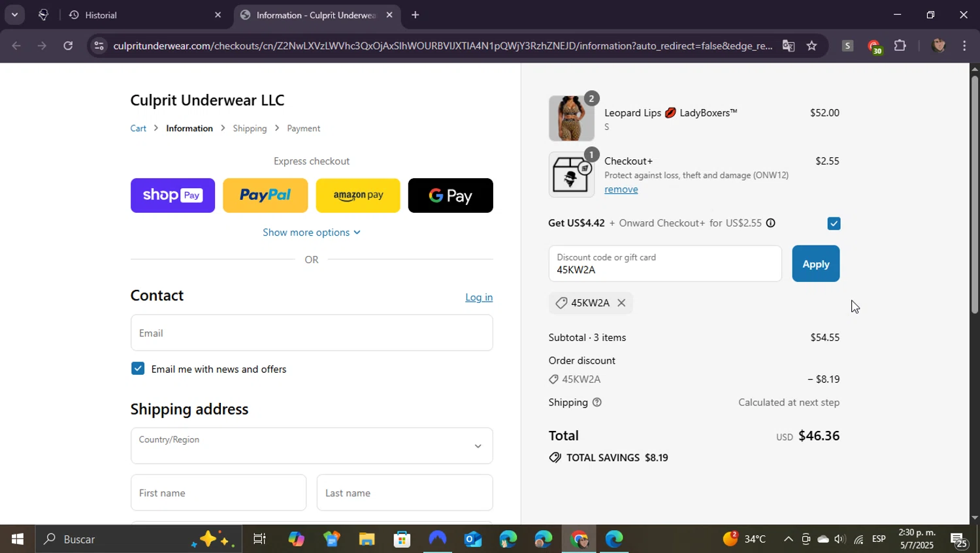Open the notification center icon

click(x=959, y=540)
